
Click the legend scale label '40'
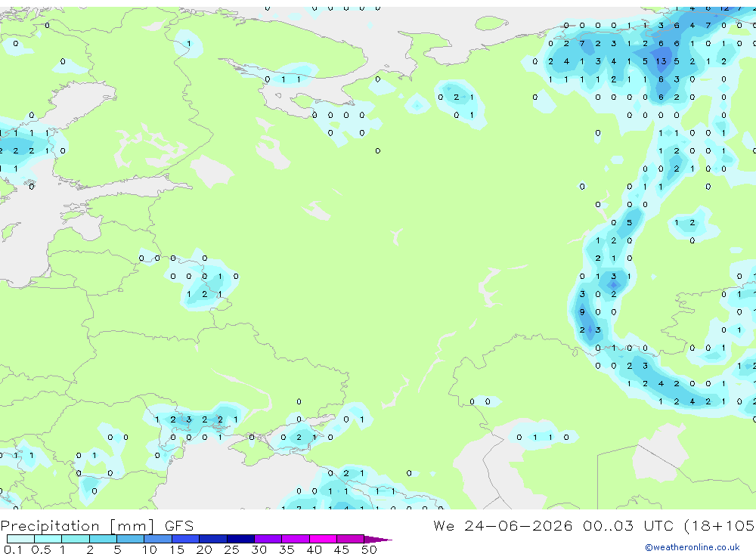tap(314, 549)
